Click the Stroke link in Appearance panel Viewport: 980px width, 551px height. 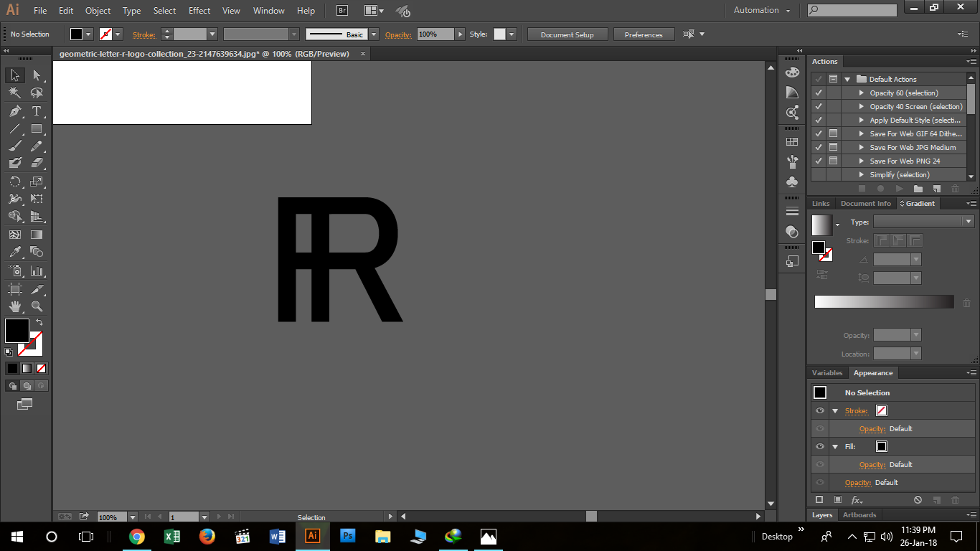click(856, 411)
